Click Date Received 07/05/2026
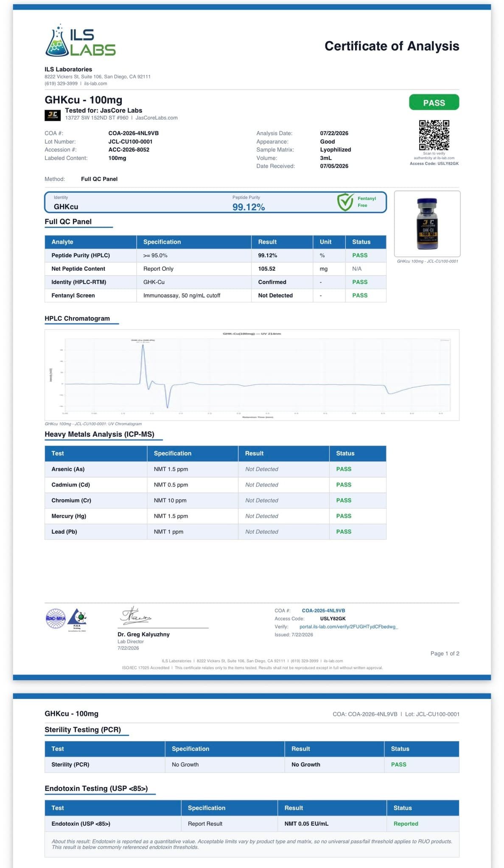Image resolution: width=504 pixels, height=868 pixels. 334,166
